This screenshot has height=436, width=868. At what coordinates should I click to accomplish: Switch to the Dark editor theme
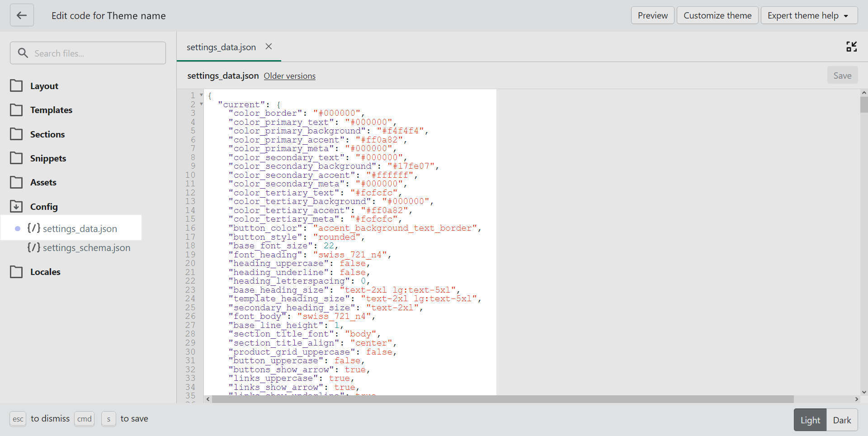pos(842,420)
